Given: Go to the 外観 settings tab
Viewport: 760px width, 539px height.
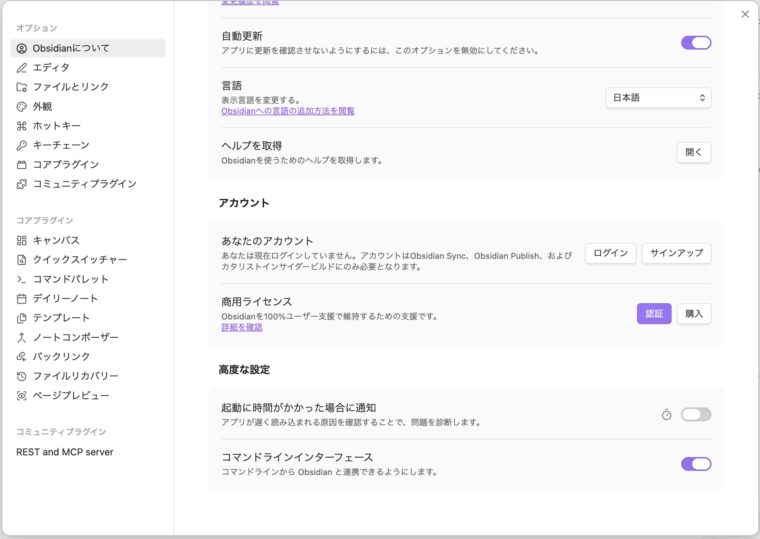Looking at the screenshot, I should [x=88, y=107].
